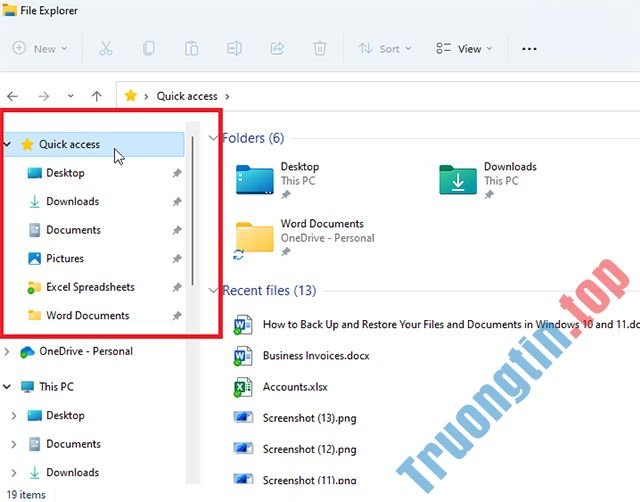Click the Copy icon in toolbar
The width and height of the screenshot is (640, 502).
149,48
